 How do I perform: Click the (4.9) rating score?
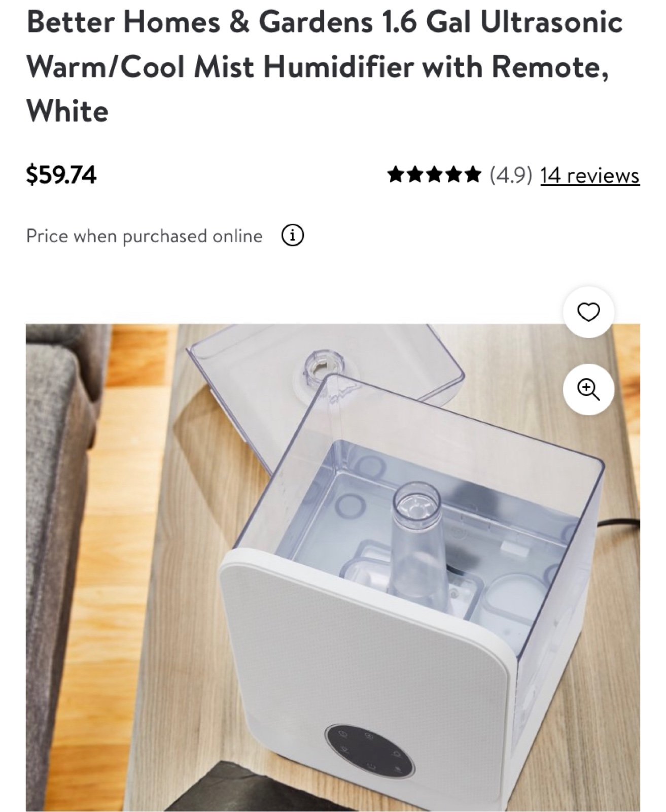pos(511,176)
